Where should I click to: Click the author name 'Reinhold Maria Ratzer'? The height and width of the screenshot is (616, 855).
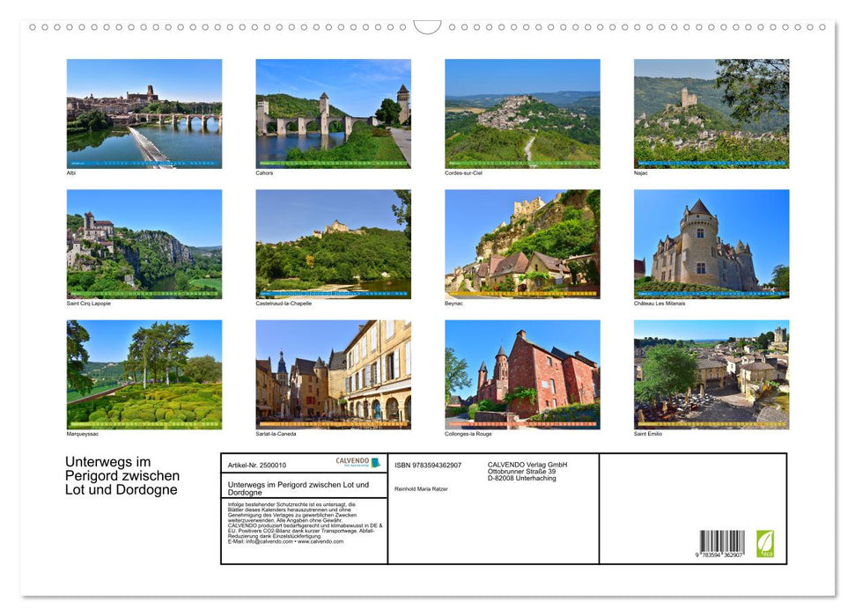pyautogui.click(x=421, y=489)
